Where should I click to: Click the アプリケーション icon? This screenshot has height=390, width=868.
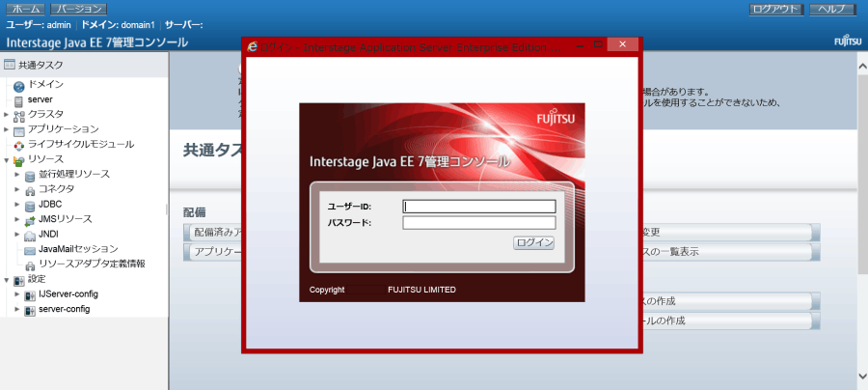tap(19, 130)
